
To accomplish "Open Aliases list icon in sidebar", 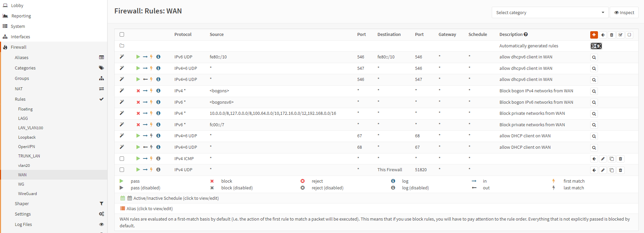I will pyautogui.click(x=102, y=57).
